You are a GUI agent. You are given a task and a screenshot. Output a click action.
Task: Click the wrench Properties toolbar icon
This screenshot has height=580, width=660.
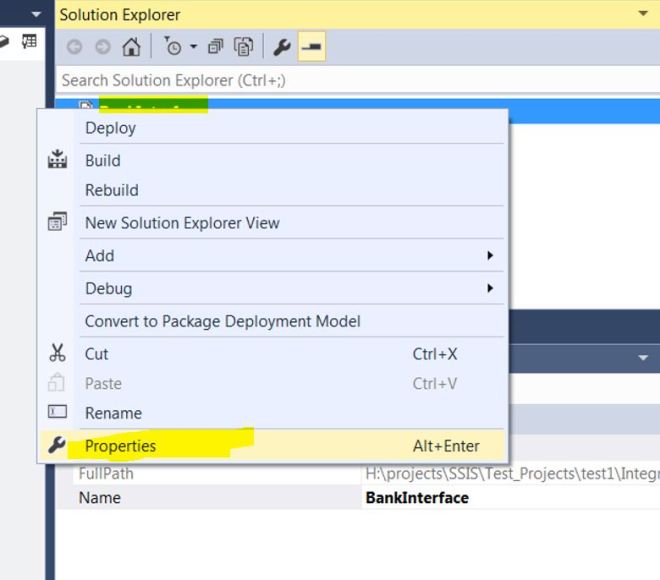pyautogui.click(x=282, y=47)
